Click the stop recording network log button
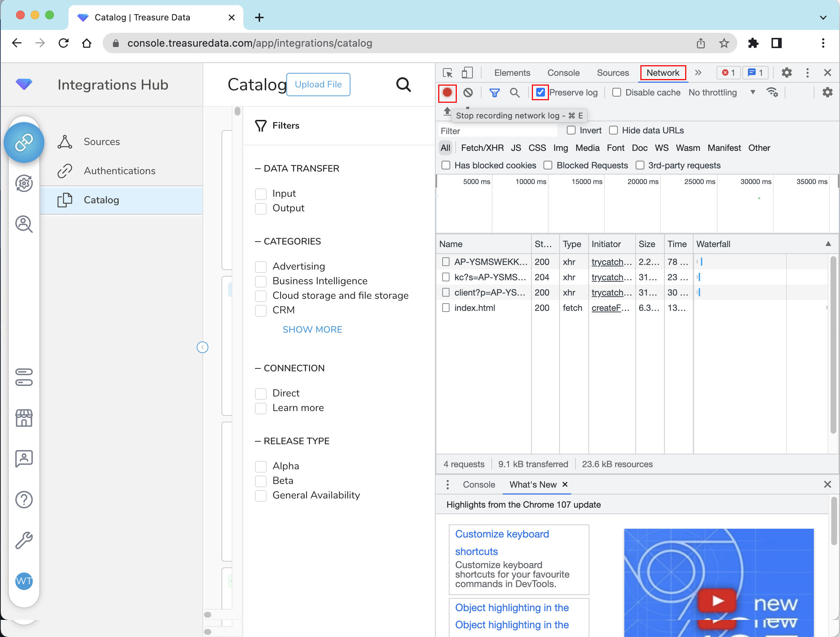Viewport: 840px width, 637px height. pyautogui.click(x=447, y=93)
